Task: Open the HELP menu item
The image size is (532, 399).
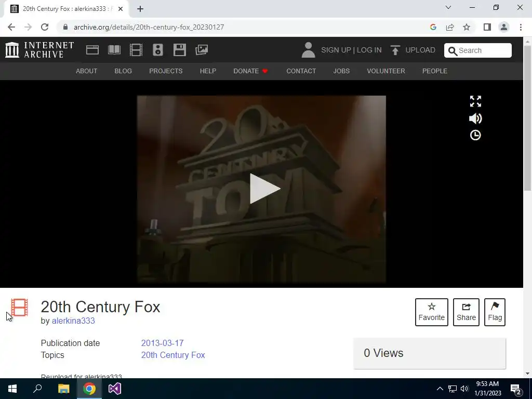Action: click(x=208, y=71)
